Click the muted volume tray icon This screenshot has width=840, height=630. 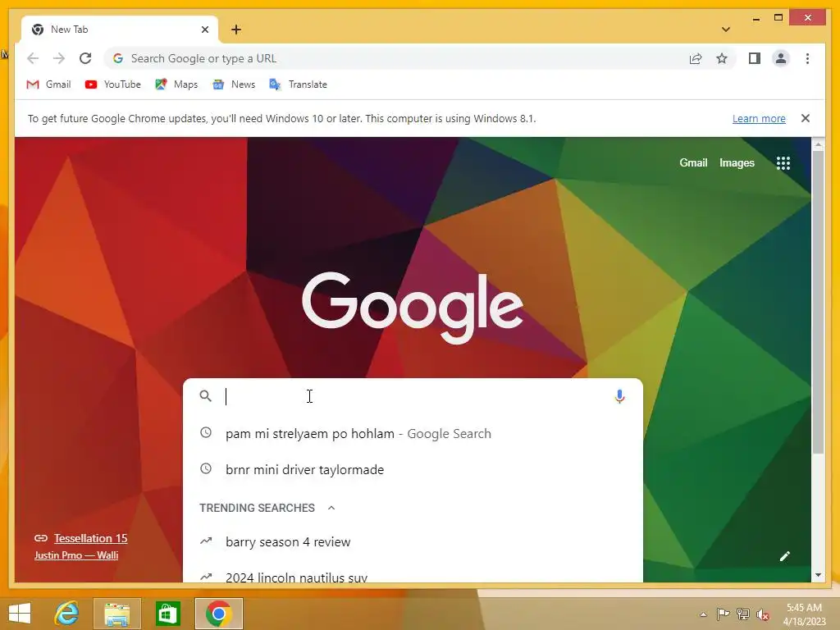pos(763,614)
